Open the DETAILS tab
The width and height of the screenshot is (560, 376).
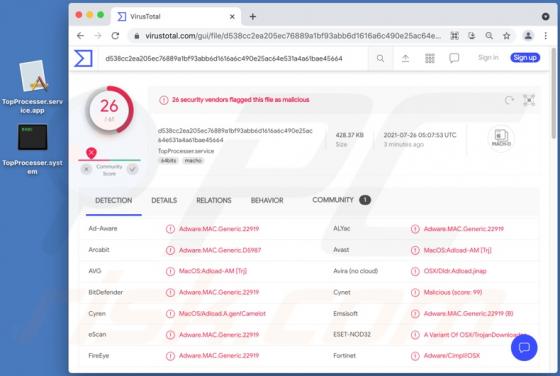[x=164, y=200]
